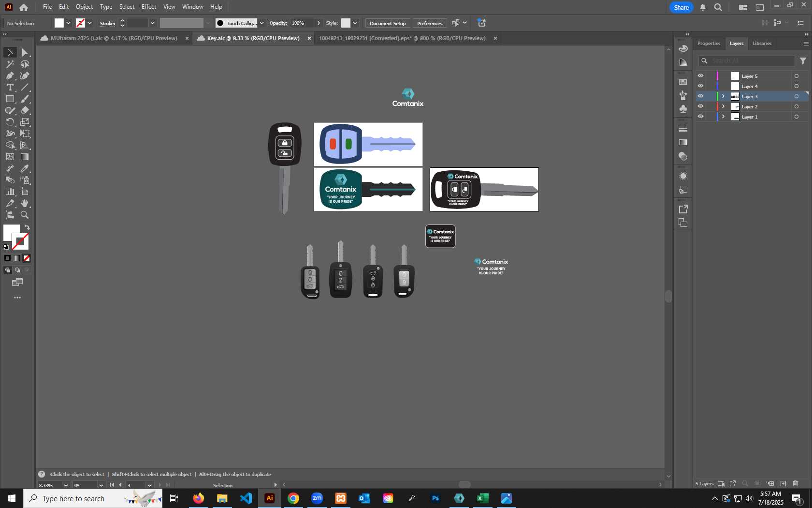Toggle Layer 3 visibility eye
Screen dimensions: 812x508
point(700,96)
